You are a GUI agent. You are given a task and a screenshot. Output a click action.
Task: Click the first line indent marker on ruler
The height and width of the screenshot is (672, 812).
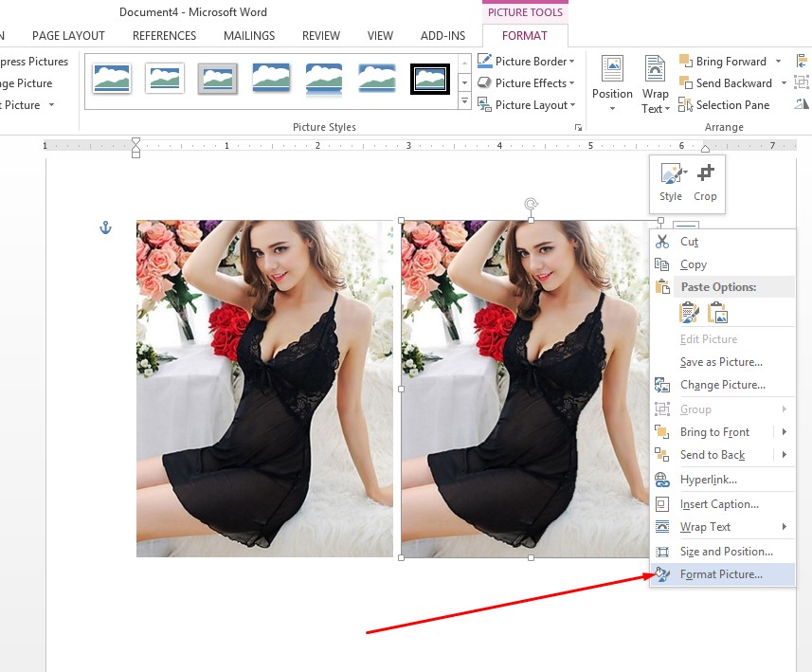coord(135,142)
